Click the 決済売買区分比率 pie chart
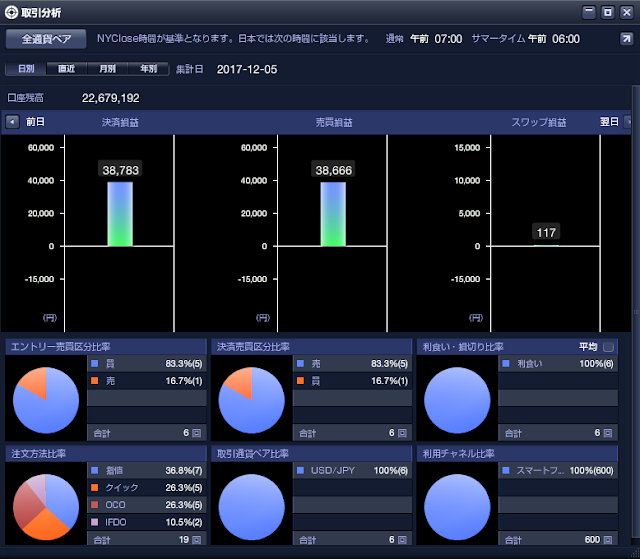 (x=251, y=400)
